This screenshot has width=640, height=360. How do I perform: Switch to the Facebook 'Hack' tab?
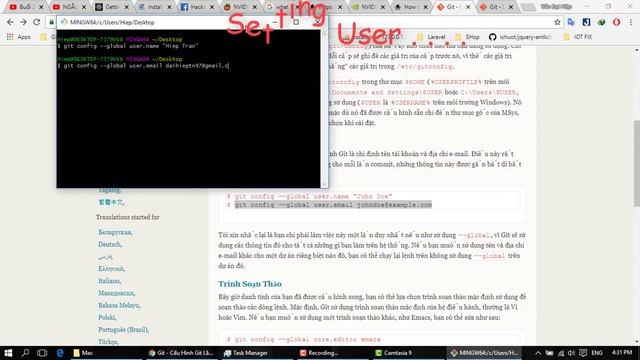pyautogui.click(x=197, y=7)
